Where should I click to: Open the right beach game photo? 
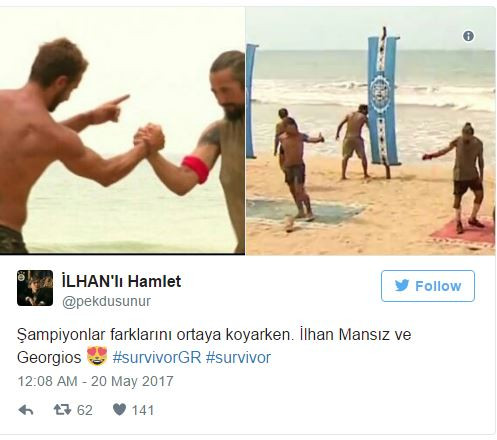pos(371,131)
